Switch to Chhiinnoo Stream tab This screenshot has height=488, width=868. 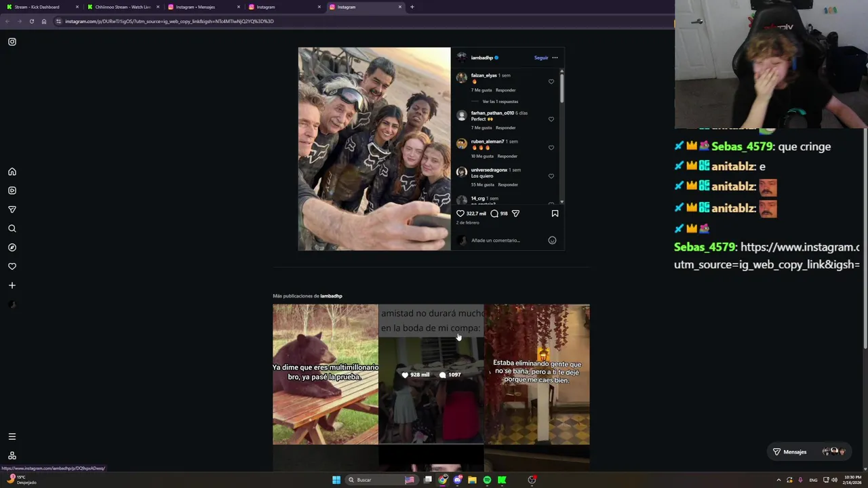pyautogui.click(x=122, y=7)
